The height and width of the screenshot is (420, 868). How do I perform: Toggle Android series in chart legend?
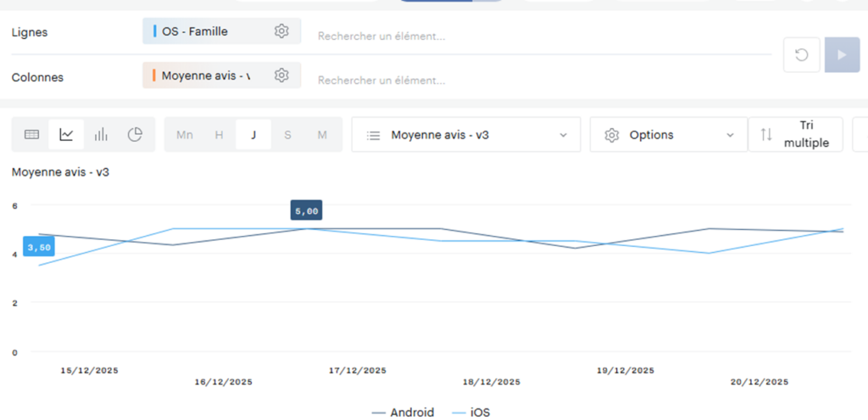[403, 412]
